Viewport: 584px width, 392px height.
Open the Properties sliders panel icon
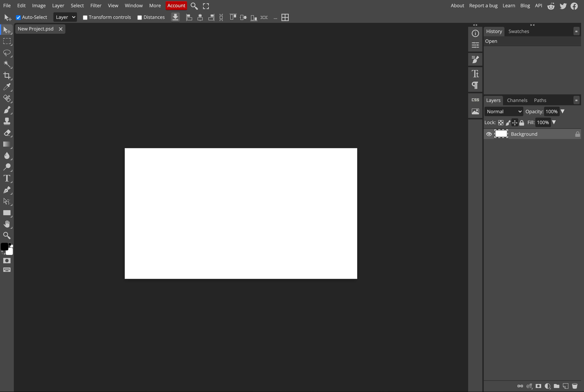[475, 45]
